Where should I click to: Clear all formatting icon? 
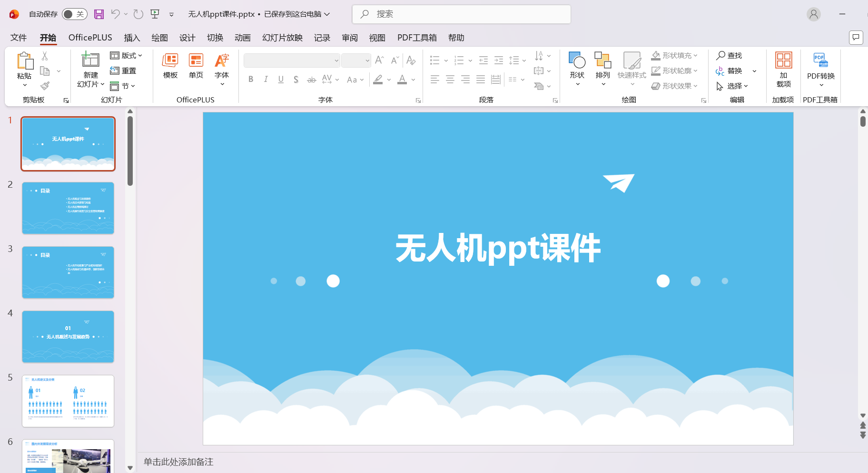(411, 60)
